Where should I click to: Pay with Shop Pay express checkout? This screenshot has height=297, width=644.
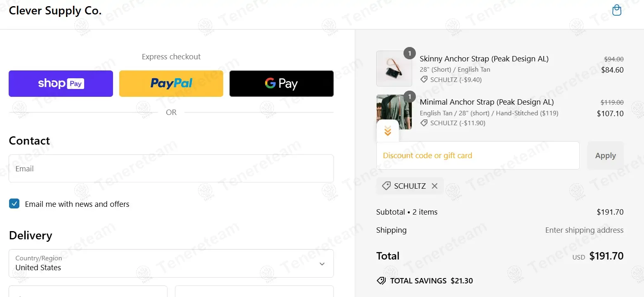[x=61, y=84]
